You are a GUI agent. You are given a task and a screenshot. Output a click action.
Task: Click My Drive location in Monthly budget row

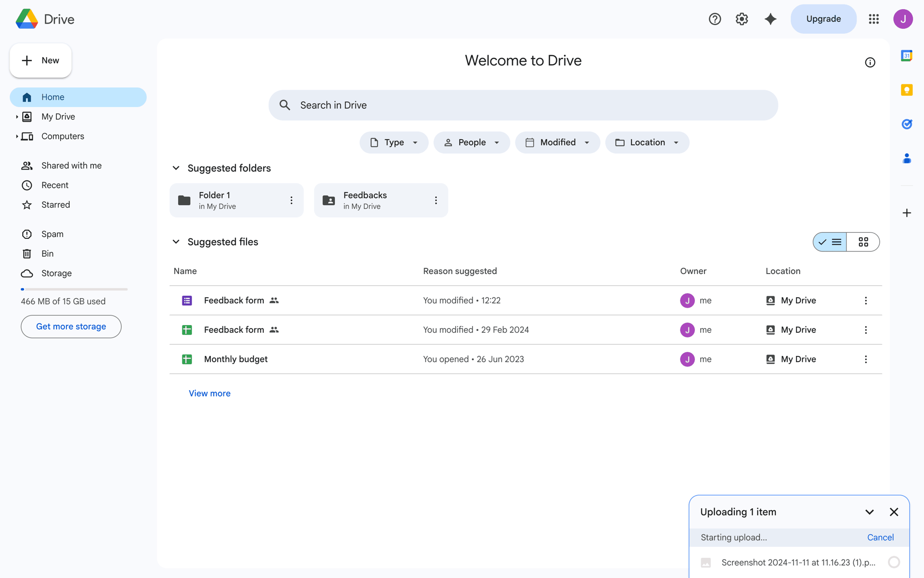791,359
